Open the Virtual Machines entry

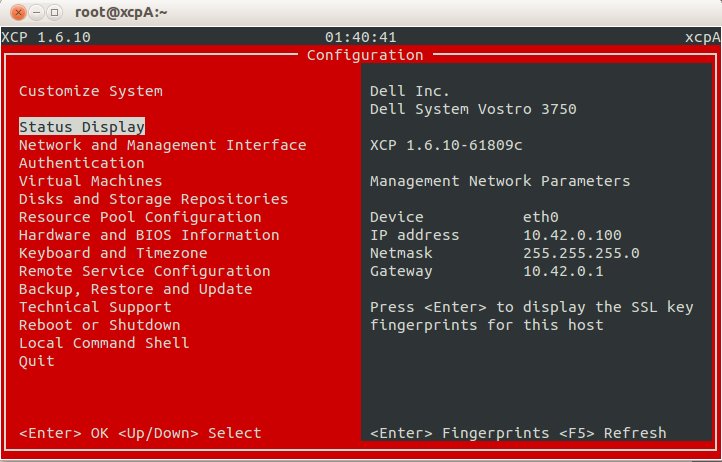(90, 181)
